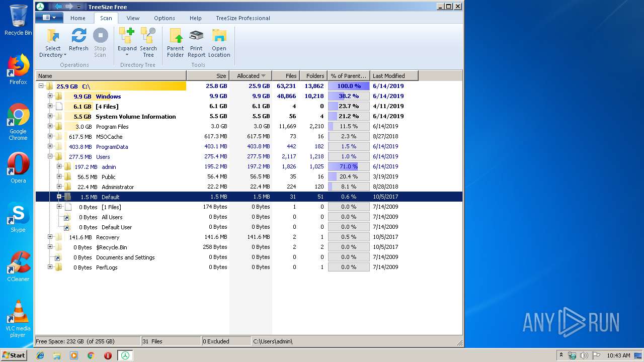The height and width of the screenshot is (362, 644).
Task: Open the application file menu button
Action: tap(49, 18)
